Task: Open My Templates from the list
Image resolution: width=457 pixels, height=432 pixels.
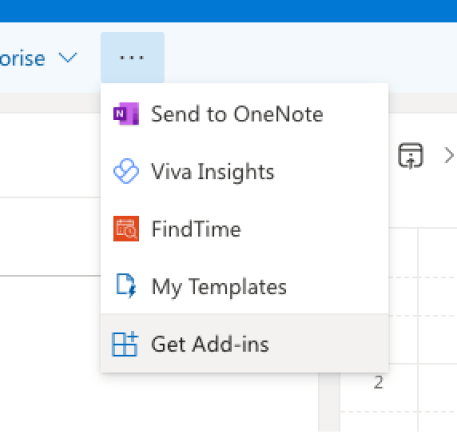Action: (245, 286)
